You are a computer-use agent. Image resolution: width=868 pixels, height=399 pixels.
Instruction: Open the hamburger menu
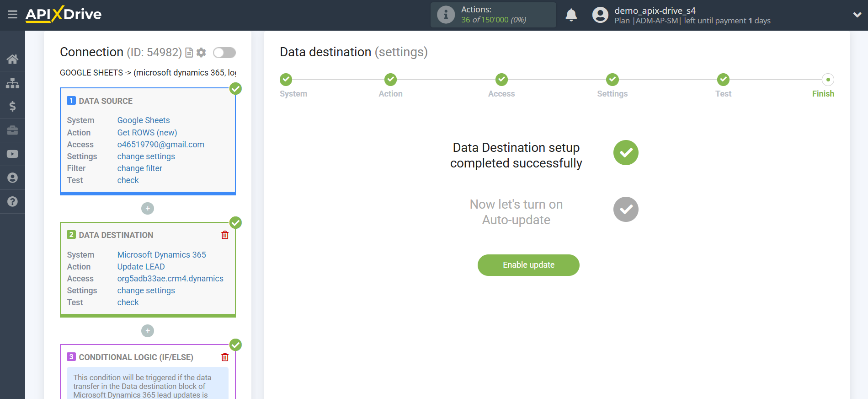pos(12,15)
